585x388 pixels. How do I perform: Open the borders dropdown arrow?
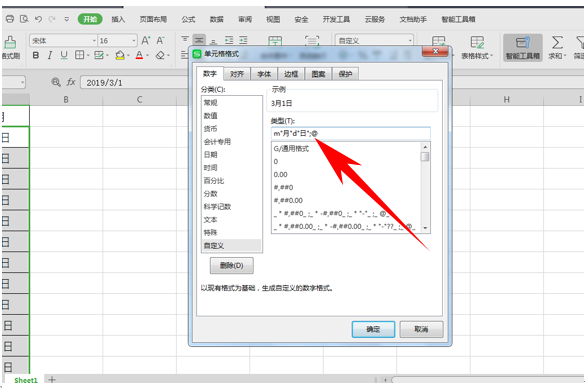coord(88,56)
